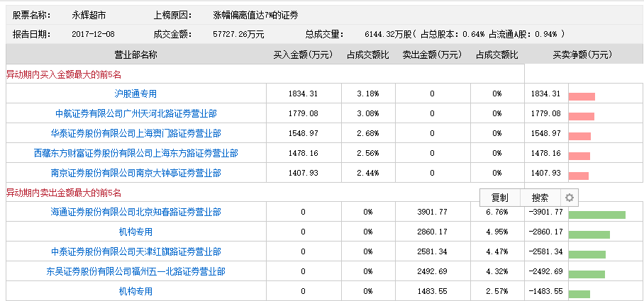Viewport: 644px width, 301px height.
Task: Click the 3.18% share cell
Action: 367,94
